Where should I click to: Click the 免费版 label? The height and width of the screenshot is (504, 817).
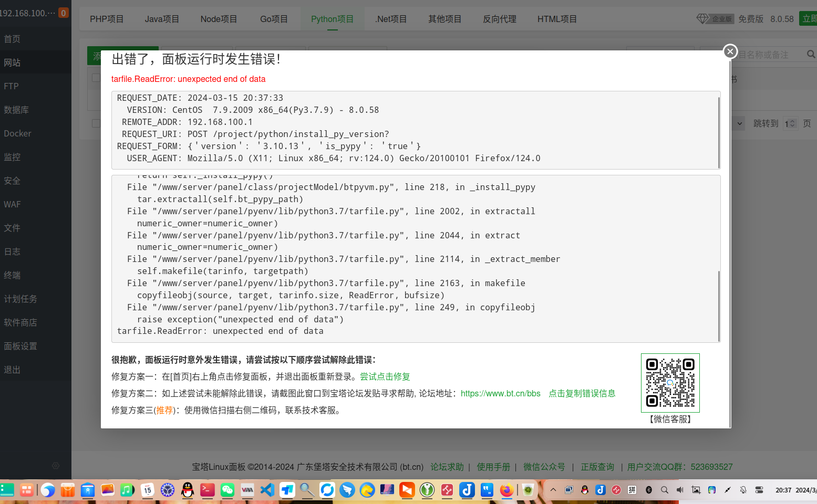pos(751,19)
